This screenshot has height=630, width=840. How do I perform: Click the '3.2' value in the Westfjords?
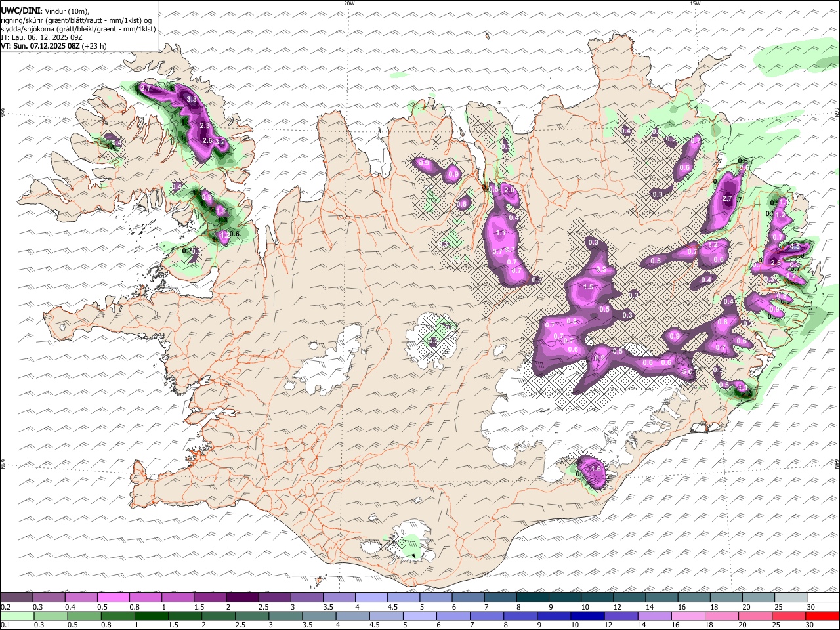220,142
